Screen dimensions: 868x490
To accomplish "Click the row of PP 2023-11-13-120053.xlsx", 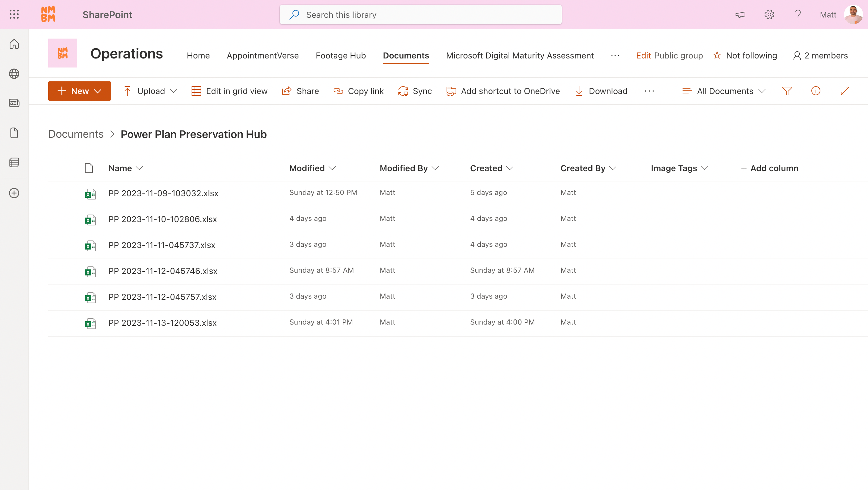I will click(x=162, y=322).
